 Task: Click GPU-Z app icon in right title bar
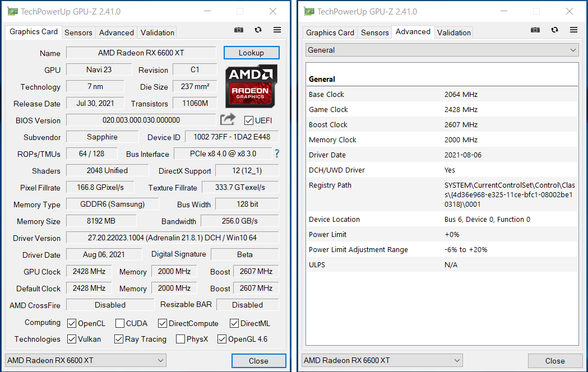pos(309,11)
